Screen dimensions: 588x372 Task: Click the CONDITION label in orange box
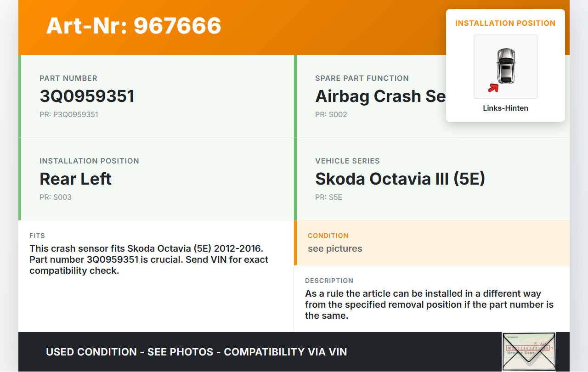click(x=328, y=236)
